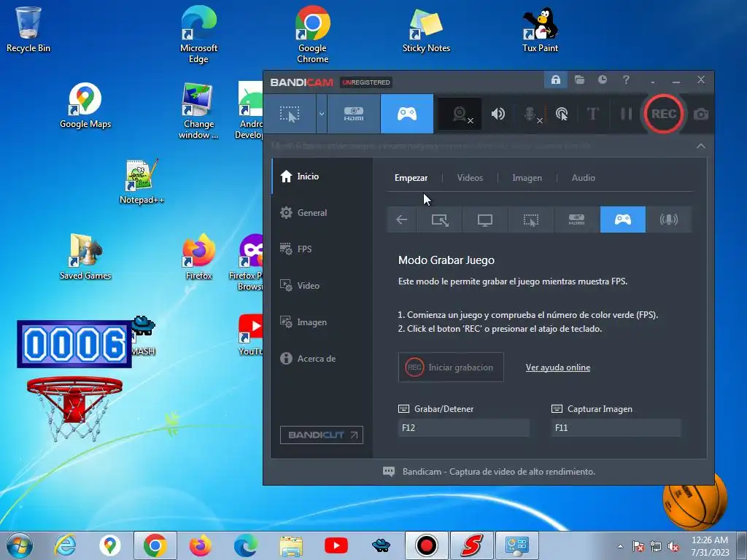Toggle the microphone icon in Bandicam toolbar
This screenshot has width=747, height=560.
(530, 114)
